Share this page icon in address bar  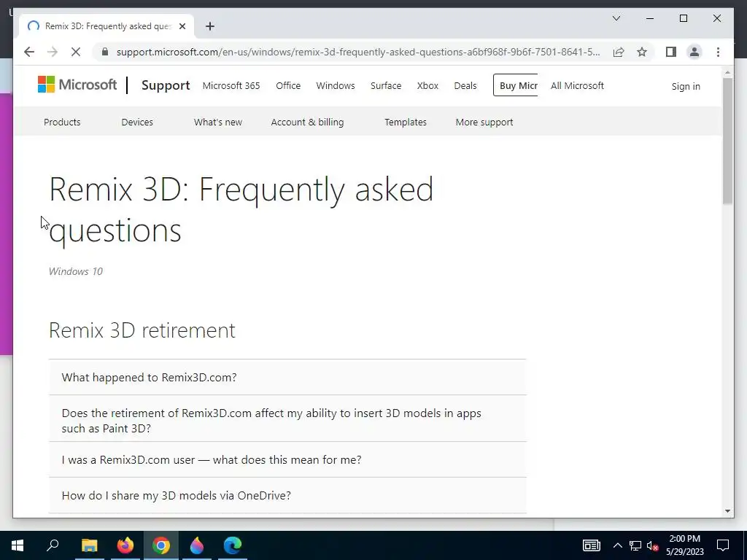[619, 52]
